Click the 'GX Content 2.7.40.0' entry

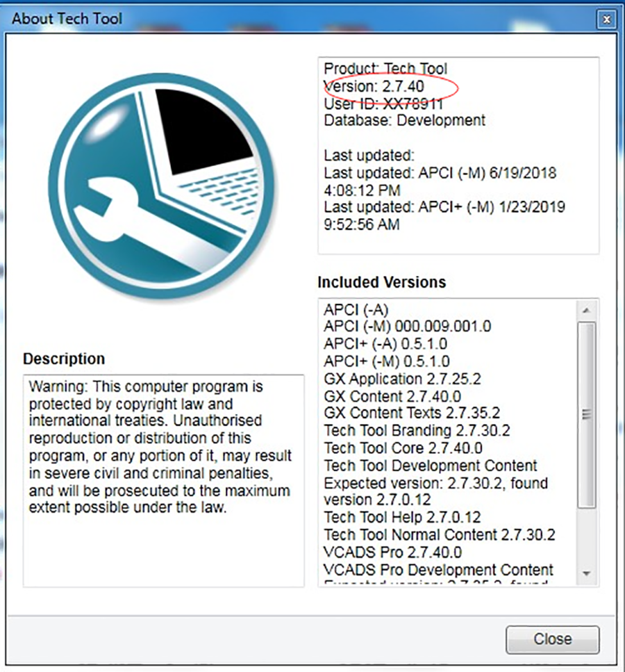pyautogui.click(x=392, y=396)
